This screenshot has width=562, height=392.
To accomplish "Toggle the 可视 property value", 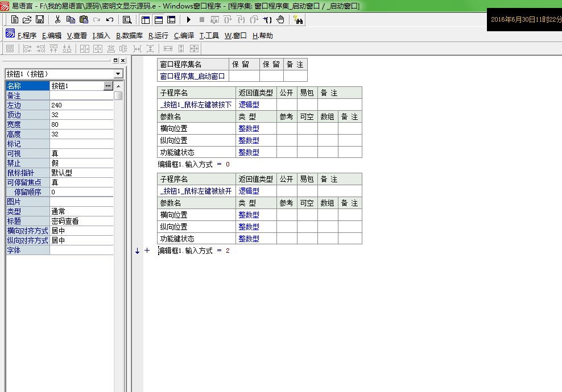I will [81, 153].
